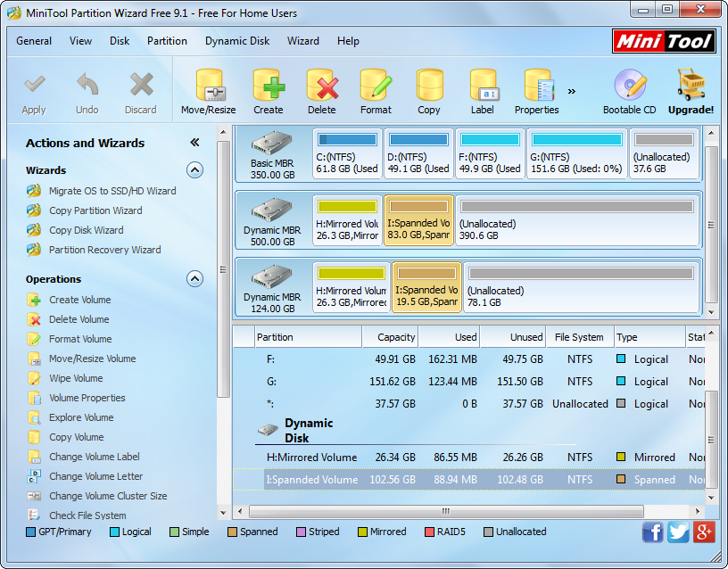Sort by the Partition column header
The image size is (728, 569).
click(x=309, y=337)
